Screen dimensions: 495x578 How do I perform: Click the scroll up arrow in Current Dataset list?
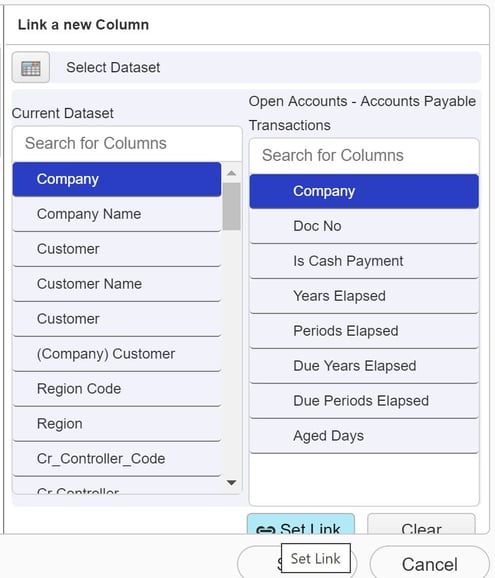pos(231,173)
